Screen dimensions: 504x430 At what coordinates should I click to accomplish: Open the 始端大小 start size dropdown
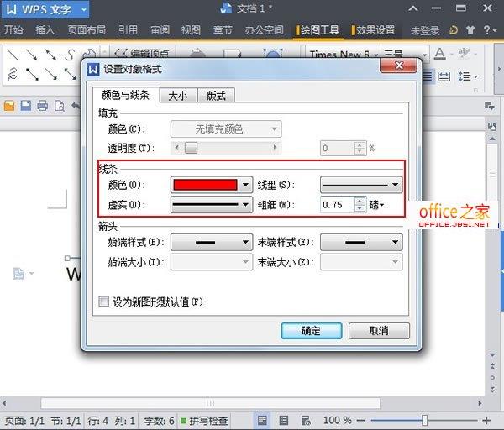[212, 262]
